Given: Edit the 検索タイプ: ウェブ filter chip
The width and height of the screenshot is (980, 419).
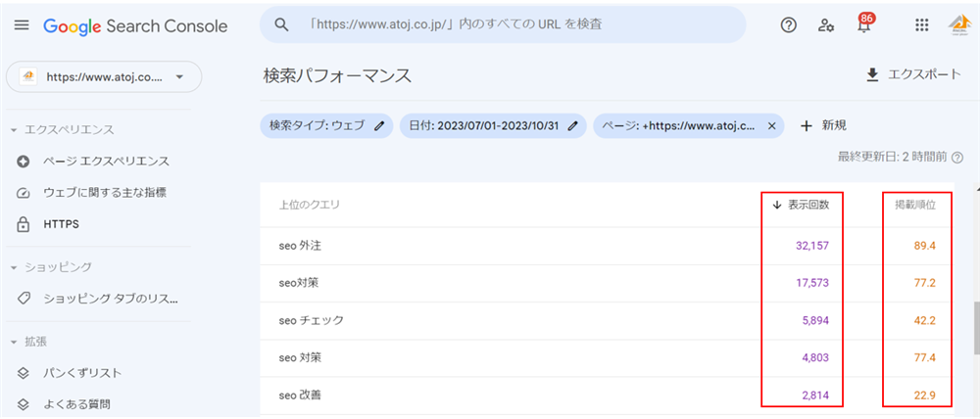Looking at the screenshot, I should [327, 125].
